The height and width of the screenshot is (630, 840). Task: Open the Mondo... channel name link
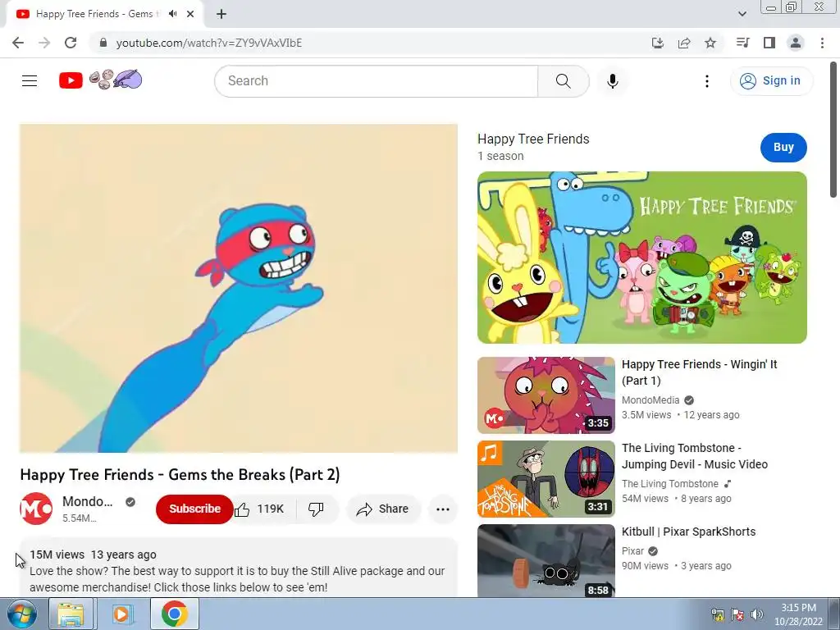tap(87, 501)
